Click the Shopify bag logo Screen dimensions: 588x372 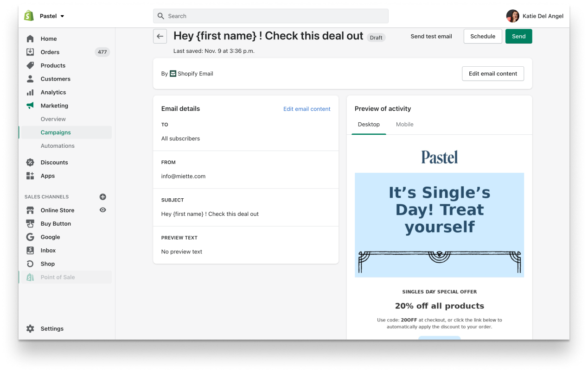point(29,16)
